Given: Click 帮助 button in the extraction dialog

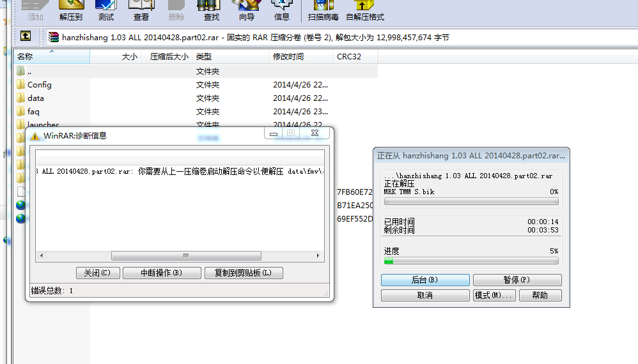Looking at the screenshot, I should tap(540, 295).
